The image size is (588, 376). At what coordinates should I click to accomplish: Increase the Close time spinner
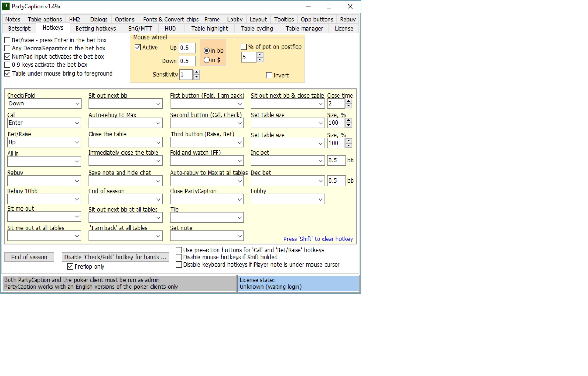point(349,101)
